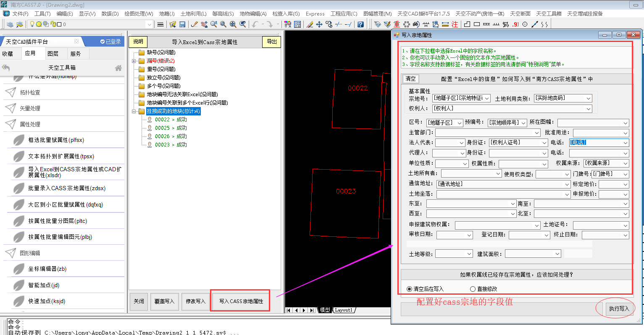Viewport: 644px width, 335px height.
Task: Click the 土地坐落 input field
Action: 503,194
